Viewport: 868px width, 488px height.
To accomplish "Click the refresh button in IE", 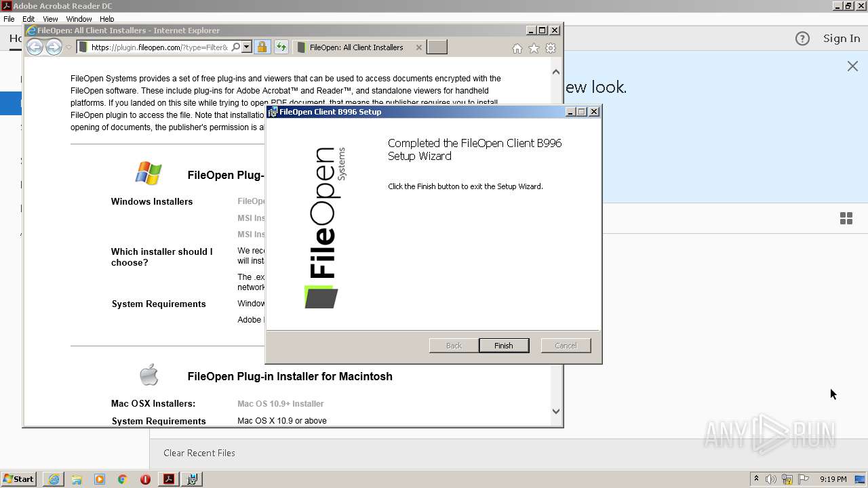I will coord(281,47).
